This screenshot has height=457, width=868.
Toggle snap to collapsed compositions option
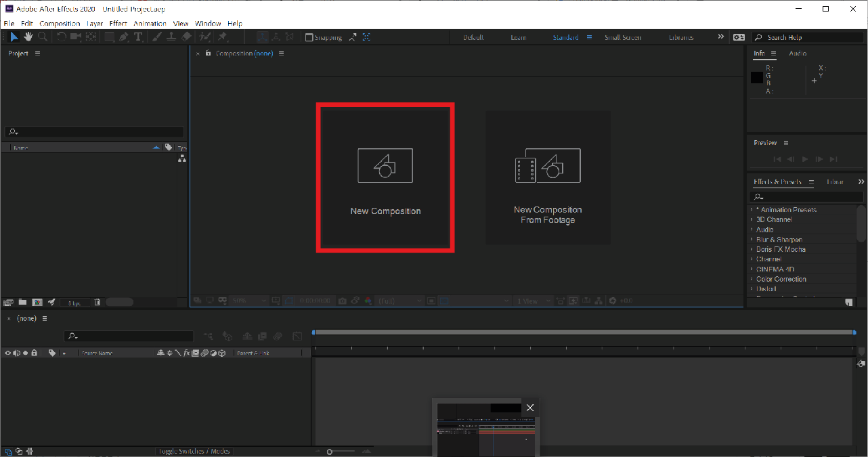tap(366, 37)
